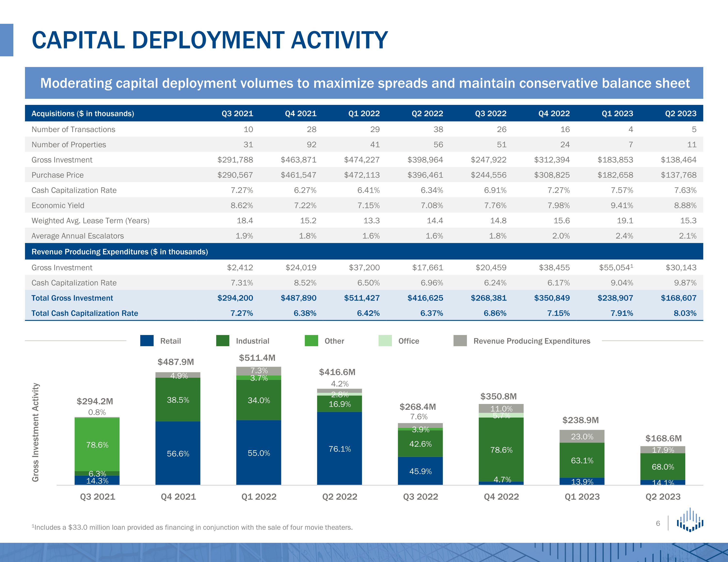Click the 23.0% gray segment in Q1 2023 bar
Viewport: 728px width, 562px height.
click(x=582, y=436)
